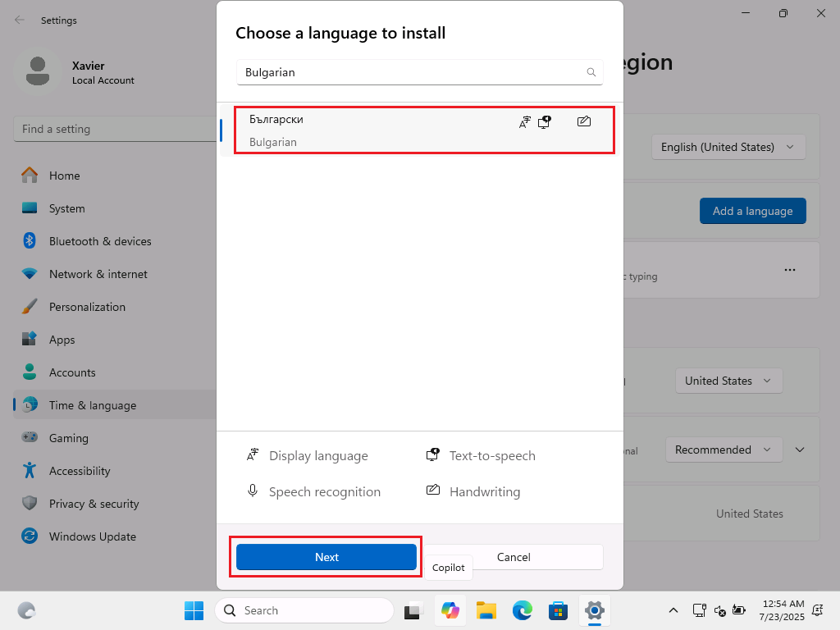Open Xavier local account profile
This screenshot has width=840, height=630.
point(75,72)
